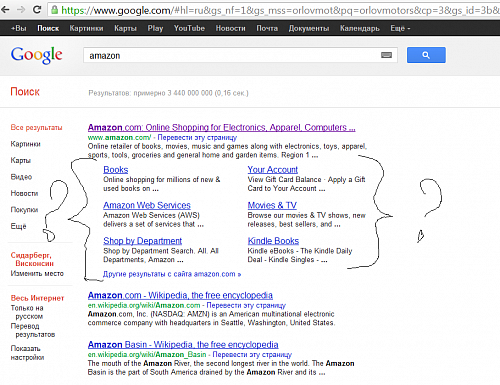This screenshot has width=500, height=385.
Task: Filter by Новости in left sidebar
Action: 24,193
